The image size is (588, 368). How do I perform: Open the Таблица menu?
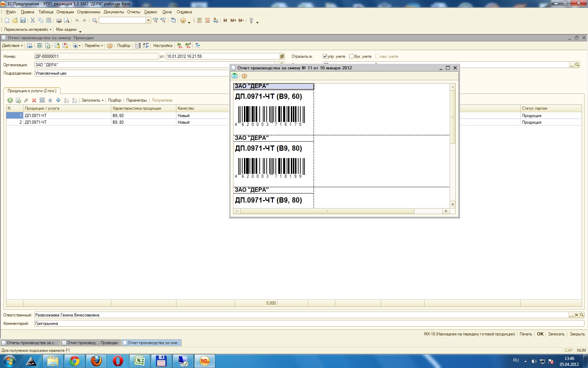click(x=46, y=12)
